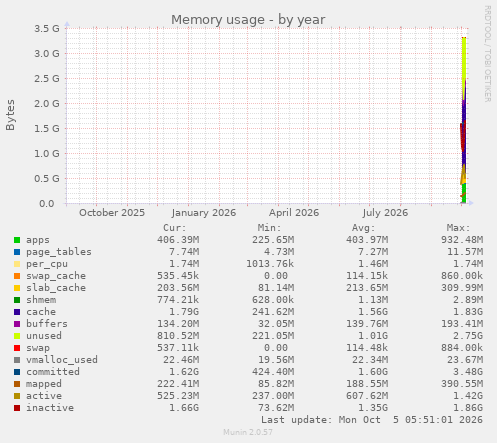Image resolution: width=497 pixels, height=443 pixels.
Task: Click the purple buffers legend swatch
Action: (x=17, y=324)
